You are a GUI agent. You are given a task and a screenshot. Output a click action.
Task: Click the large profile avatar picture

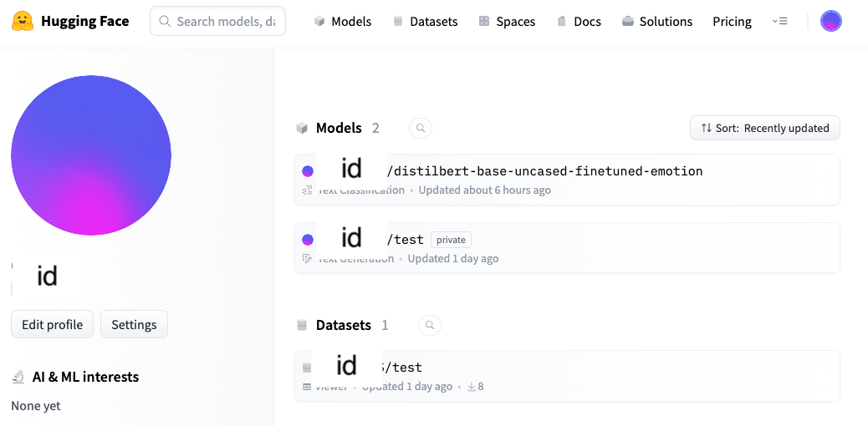tap(91, 155)
